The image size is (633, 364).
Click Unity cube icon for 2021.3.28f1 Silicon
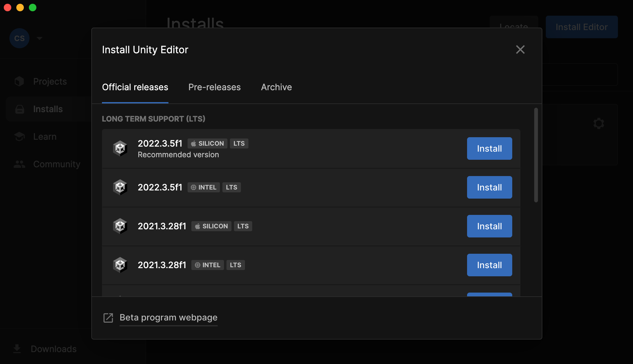tap(120, 226)
